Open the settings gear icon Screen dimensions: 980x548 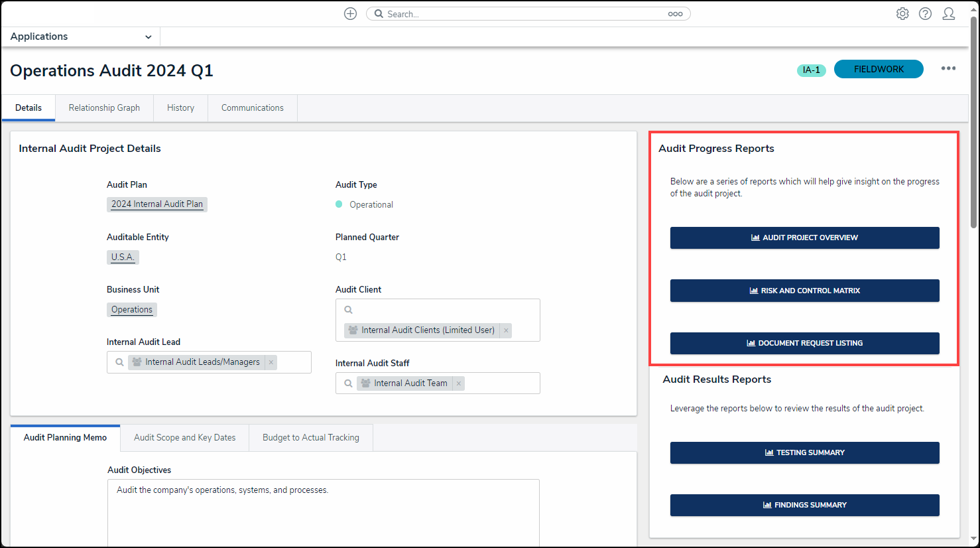click(x=902, y=14)
